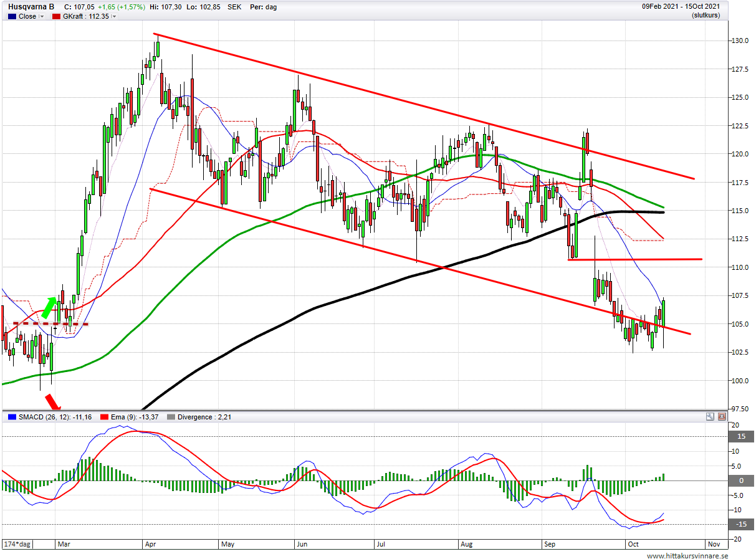Open the GKraft indicator dropdown arrow
The height and width of the screenshot is (559, 756).
click(113, 17)
